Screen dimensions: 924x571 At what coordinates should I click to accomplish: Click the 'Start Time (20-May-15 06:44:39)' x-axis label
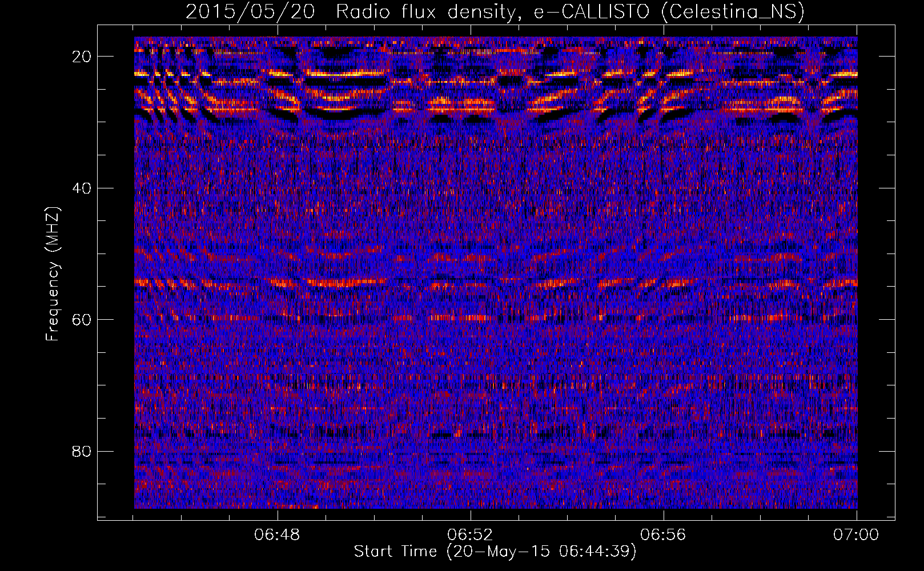[x=495, y=552]
